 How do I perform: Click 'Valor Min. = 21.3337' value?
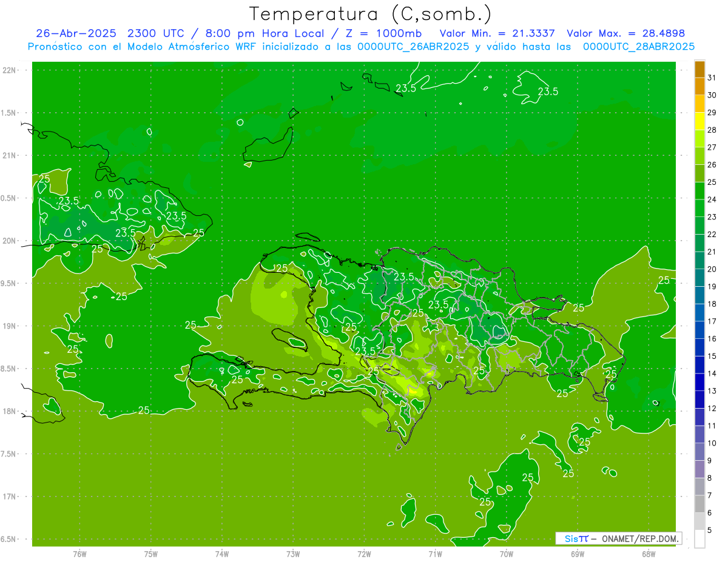click(x=497, y=33)
